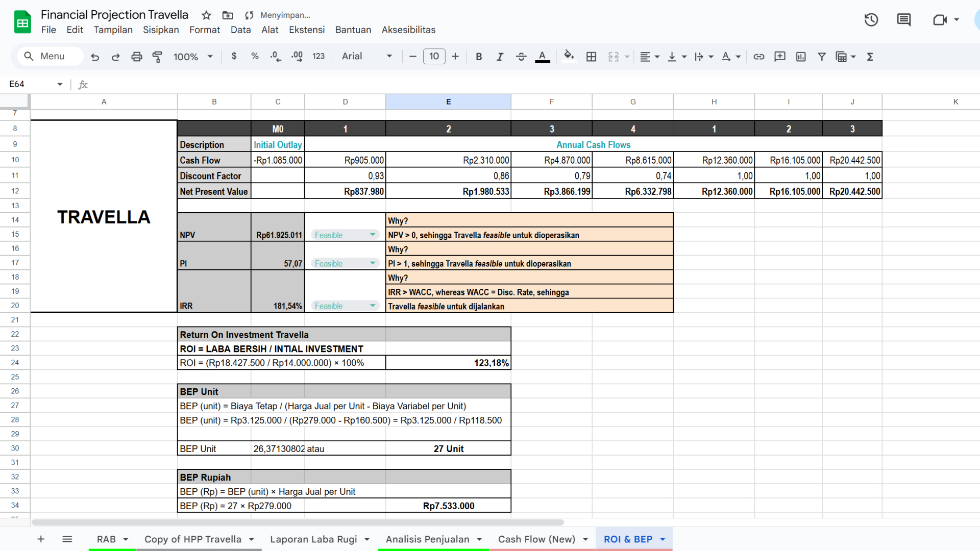Image resolution: width=980 pixels, height=551 pixels.
Task: Open the Data menu
Action: coord(240,30)
